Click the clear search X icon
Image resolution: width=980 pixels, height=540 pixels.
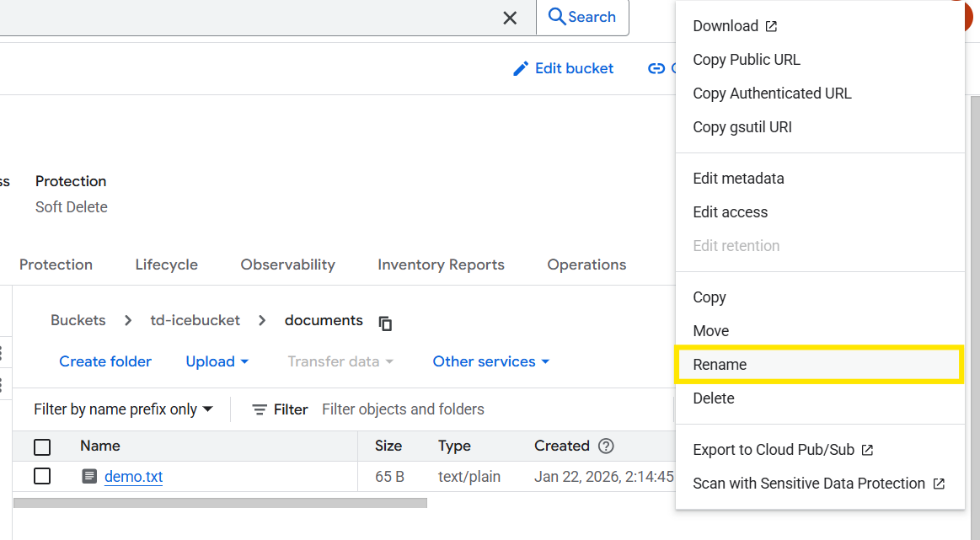point(510,18)
